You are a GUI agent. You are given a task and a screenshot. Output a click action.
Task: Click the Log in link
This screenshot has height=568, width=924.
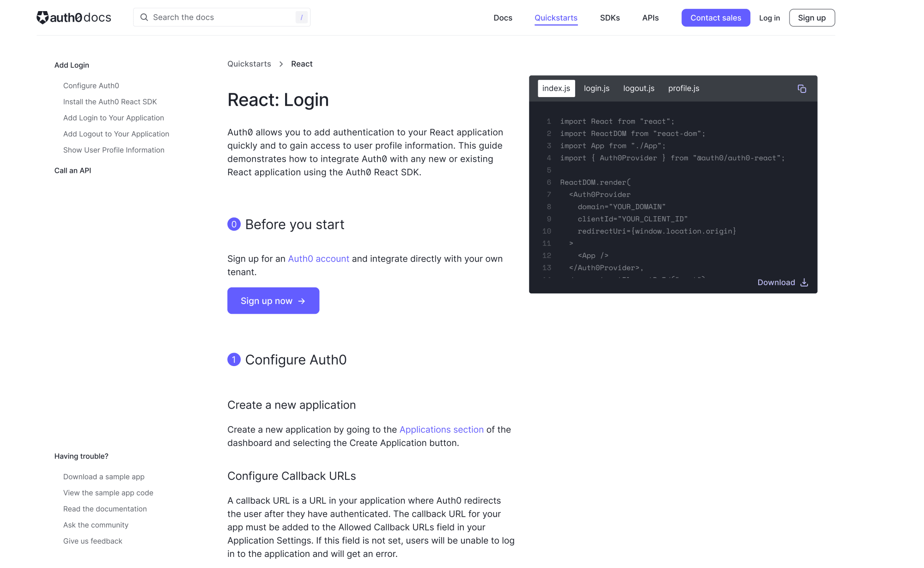(x=769, y=18)
